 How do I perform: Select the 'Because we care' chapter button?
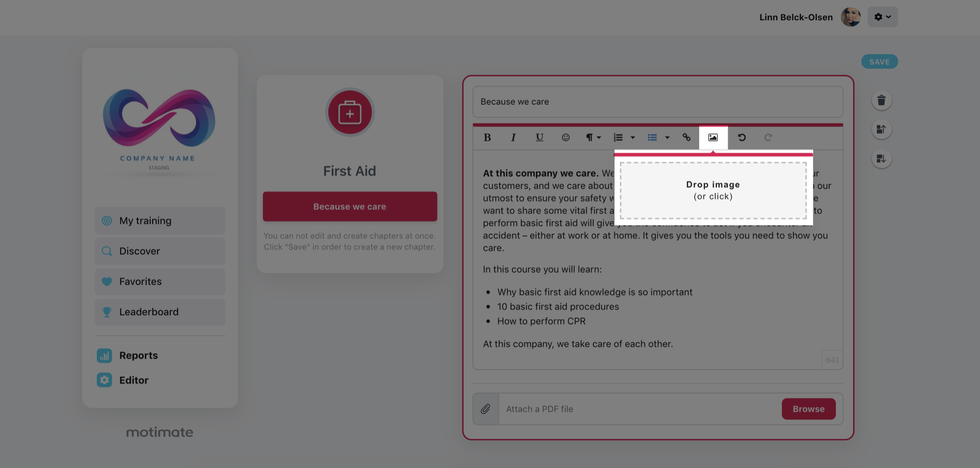click(350, 207)
